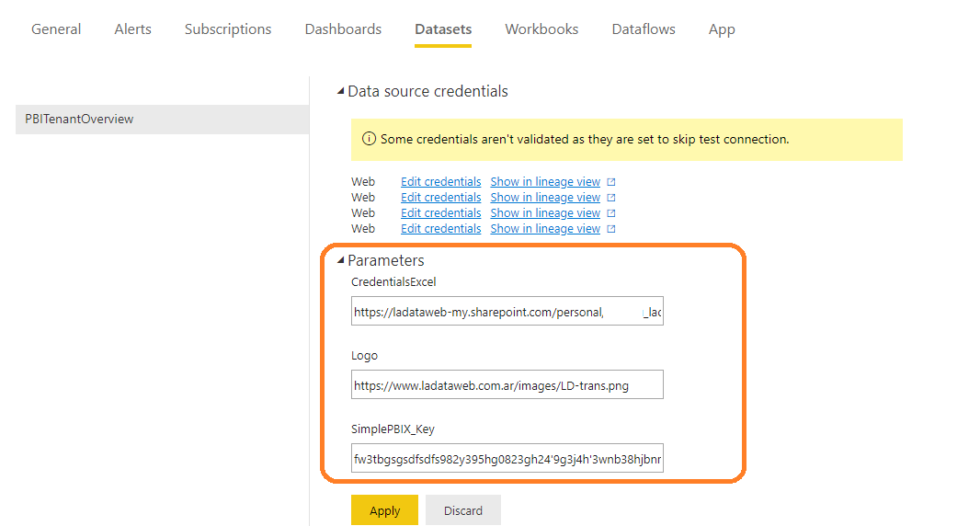Click the SimplePBIX_Key text box
The image size is (980, 526).
tap(507, 458)
